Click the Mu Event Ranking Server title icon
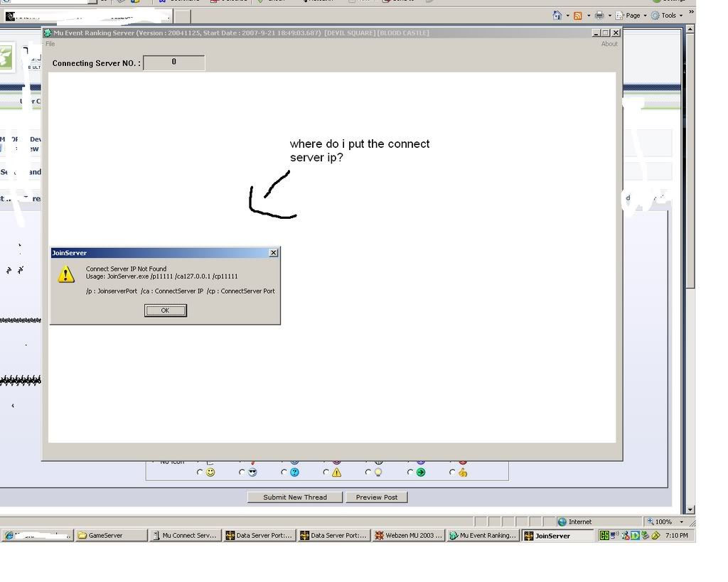The height and width of the screenshot is (582, 728). (x=48, y=33)
